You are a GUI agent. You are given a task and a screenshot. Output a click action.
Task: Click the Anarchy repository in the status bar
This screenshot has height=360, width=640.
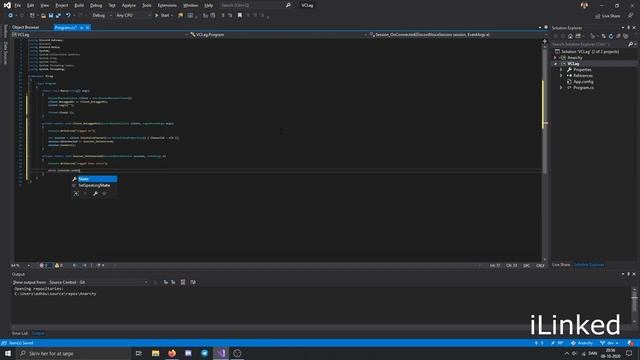pyautogui.click(x=582, y=343)
